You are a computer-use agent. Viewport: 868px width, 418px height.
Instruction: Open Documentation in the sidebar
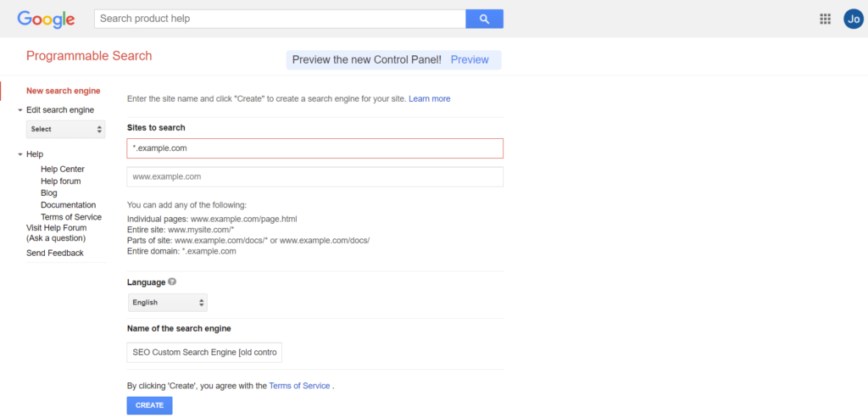click(68, 205)
